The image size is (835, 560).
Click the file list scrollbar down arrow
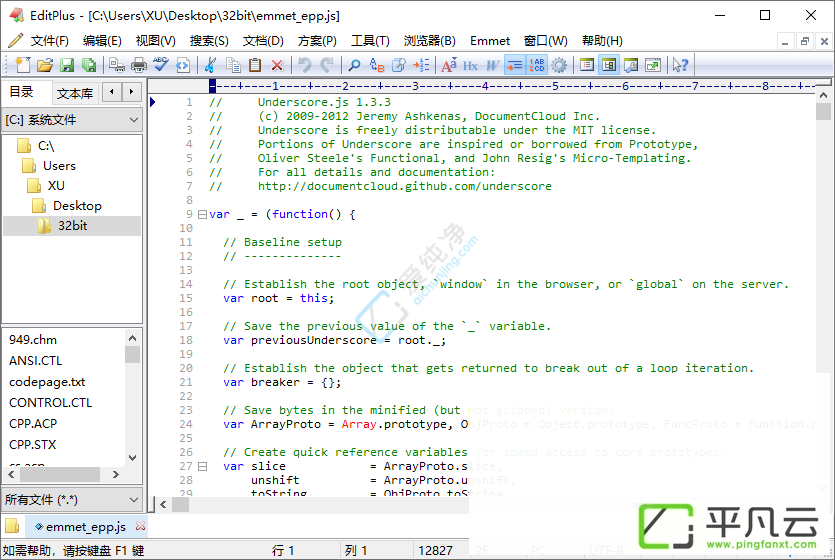[133, 458]
